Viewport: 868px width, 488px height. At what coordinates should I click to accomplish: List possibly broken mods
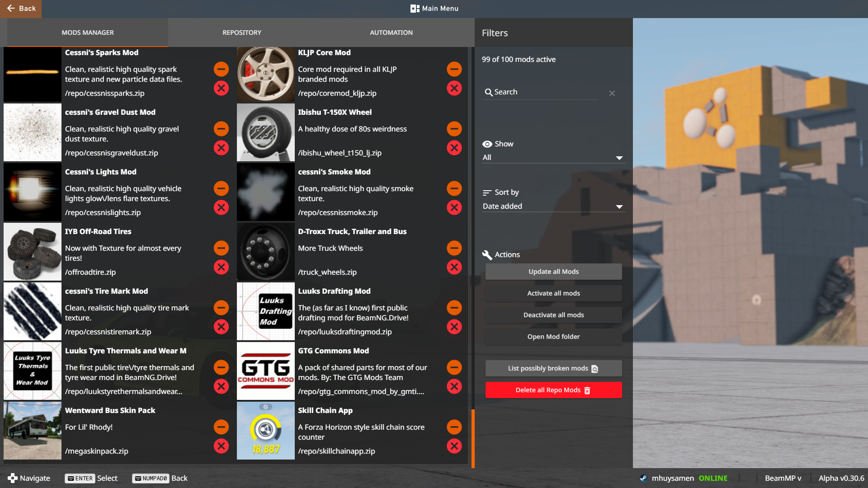553,368
